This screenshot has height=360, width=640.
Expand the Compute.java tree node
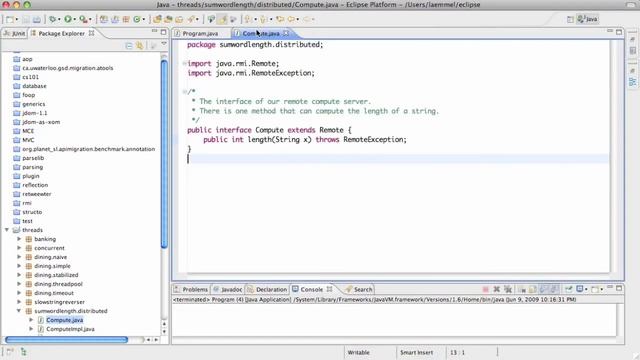[31, 320]
